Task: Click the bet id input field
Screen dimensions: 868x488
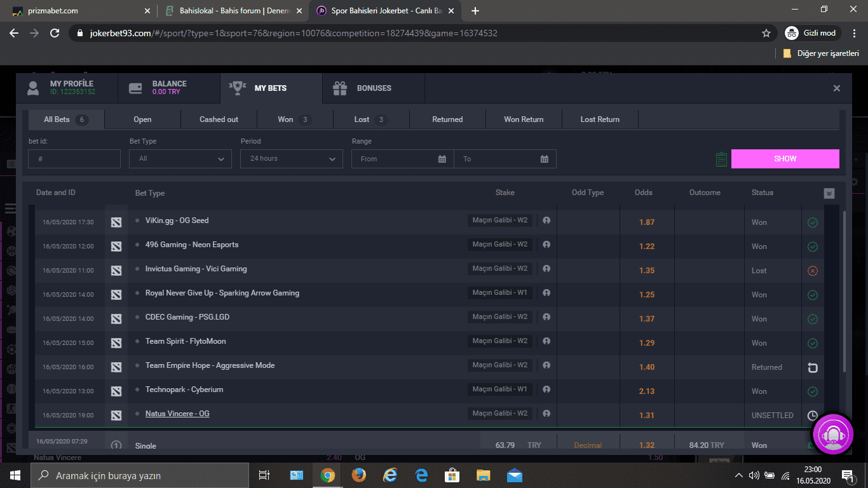Action: tap(74, 159)
